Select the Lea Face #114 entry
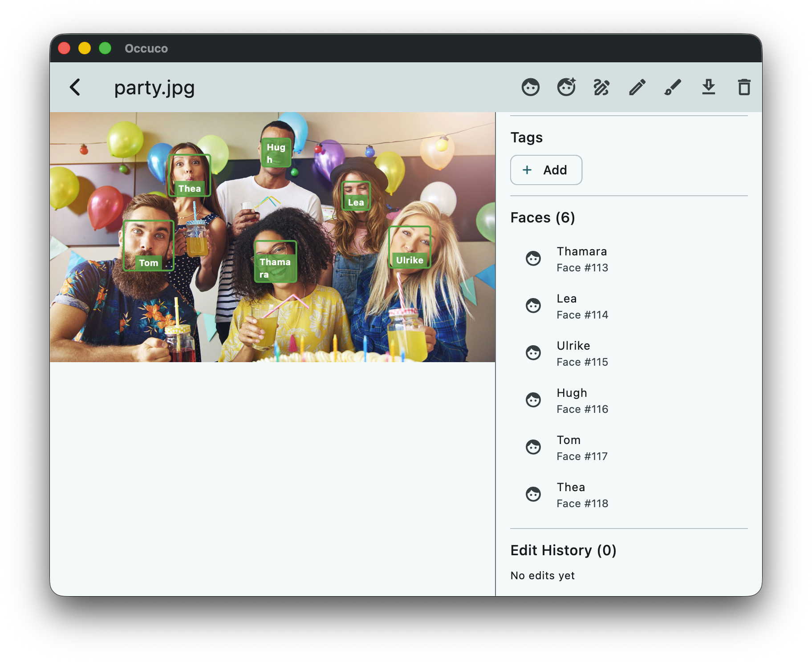The width and height of the screenshot is (812, 662). coord(582,306)
